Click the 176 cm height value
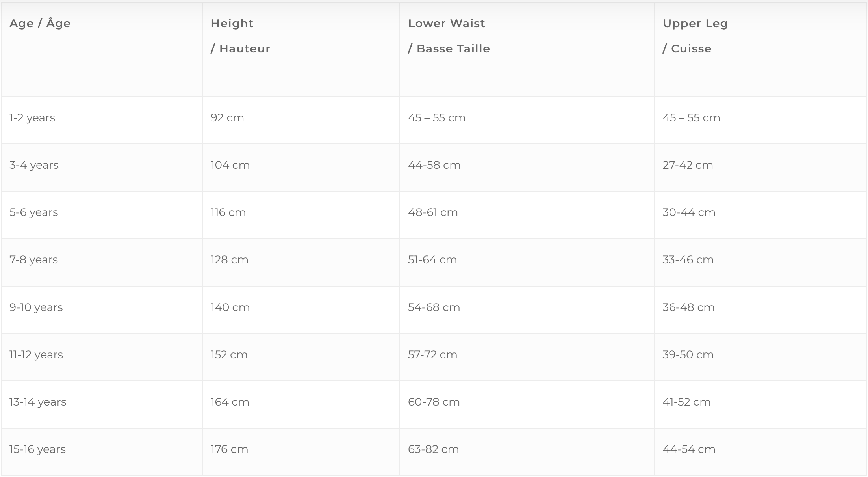The width and height of the screenshot is (868, 477). [229, 449]
